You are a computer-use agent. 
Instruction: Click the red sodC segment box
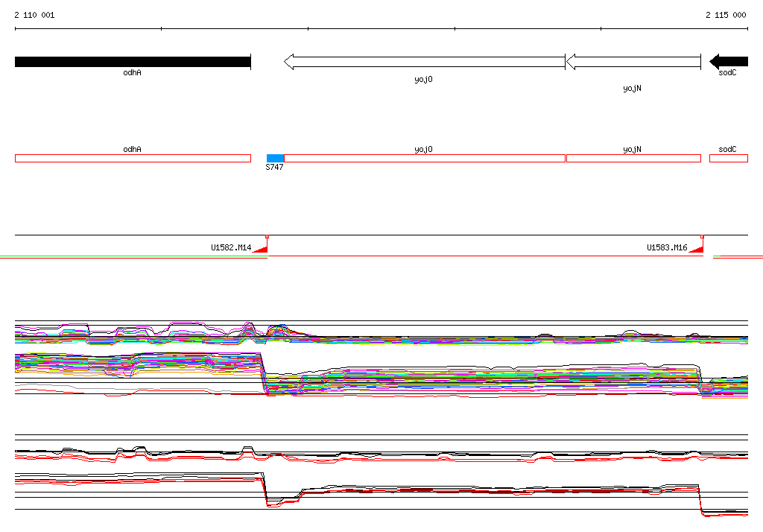[729, 158]
